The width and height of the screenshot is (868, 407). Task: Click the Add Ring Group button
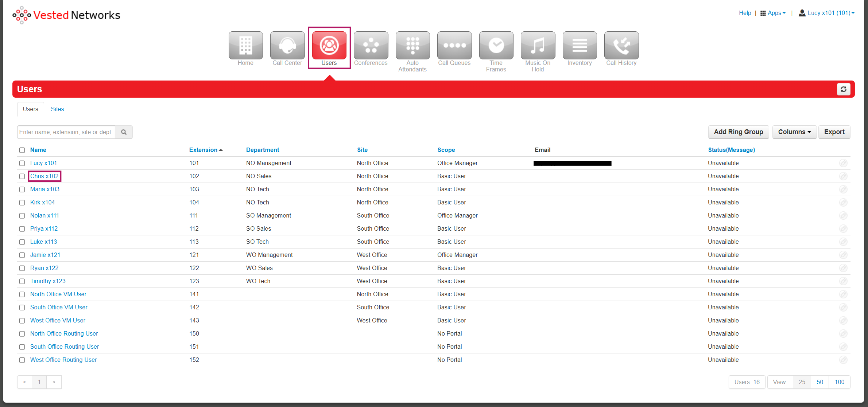[738, 132]
